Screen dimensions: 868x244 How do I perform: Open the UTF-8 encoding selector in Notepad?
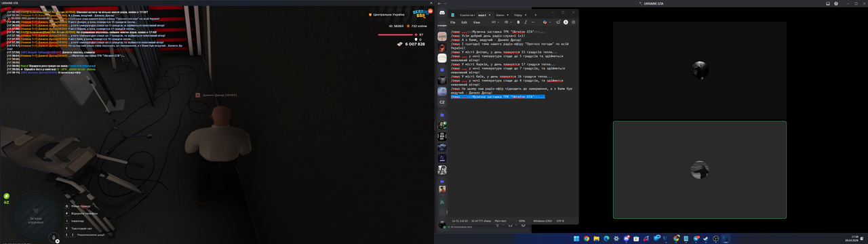[560, 220]
